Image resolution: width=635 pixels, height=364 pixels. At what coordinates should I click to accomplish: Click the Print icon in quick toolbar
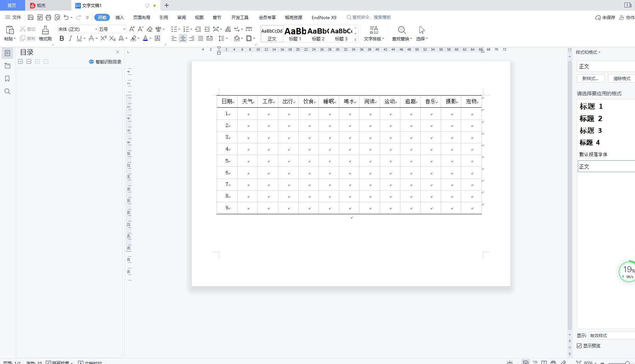tap(49, 17)
